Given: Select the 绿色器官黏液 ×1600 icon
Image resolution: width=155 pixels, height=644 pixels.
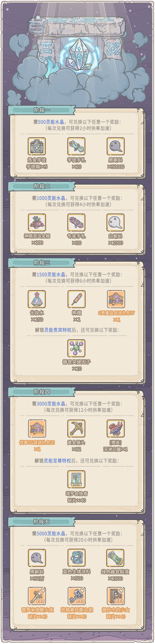Looking at the screenshot, I should [115, 558].
